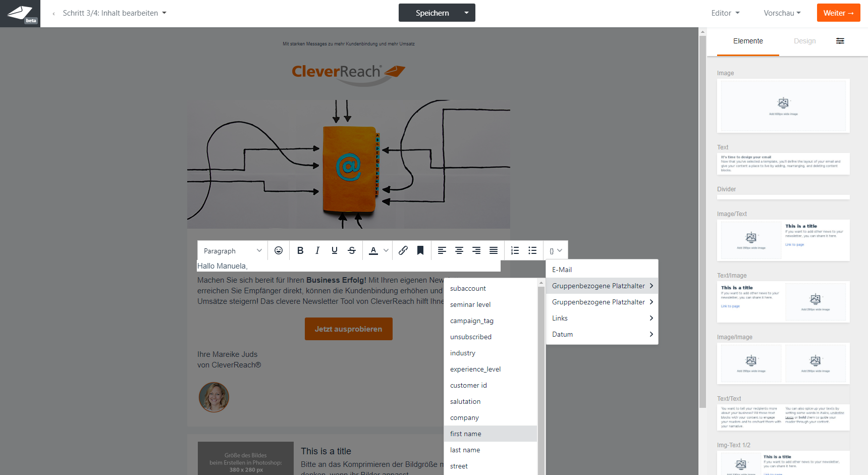
Task: Select the Divider element block
Action: [x=783, y=197]
